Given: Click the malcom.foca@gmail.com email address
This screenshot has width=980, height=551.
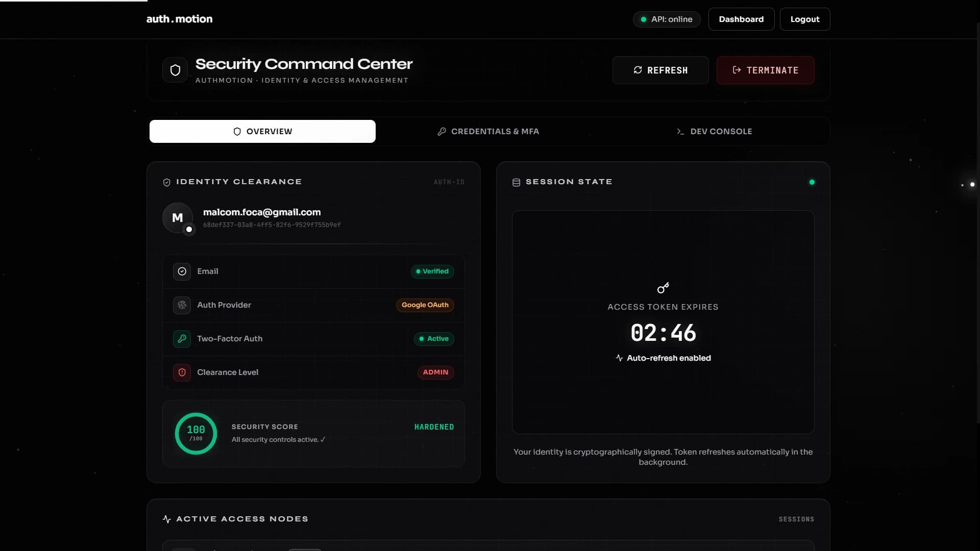Looking at the screenshot, I should click(262, 212).
